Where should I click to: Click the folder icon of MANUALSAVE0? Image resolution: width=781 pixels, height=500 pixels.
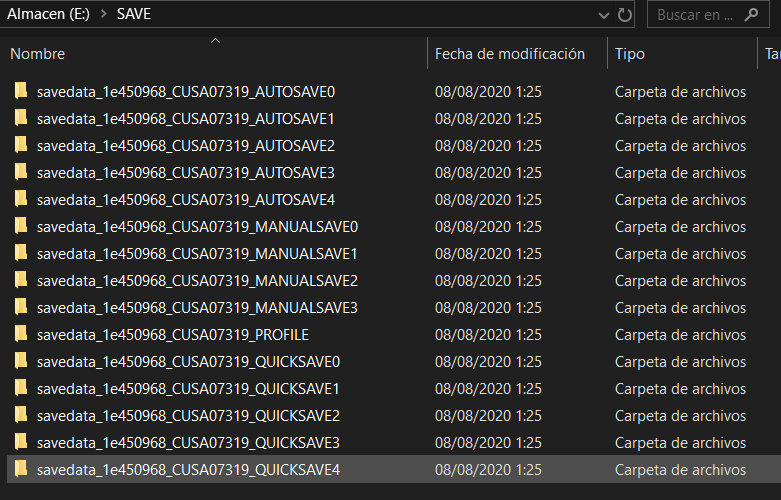pos(21,226)
